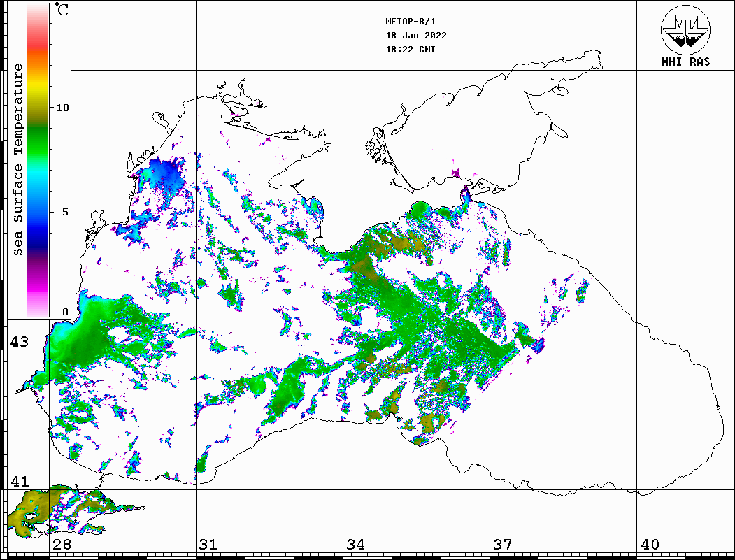Click the °C unit symbol on the legend
Image resolution: width=735 pixels, height=560 pixels.
click(62, 10)
